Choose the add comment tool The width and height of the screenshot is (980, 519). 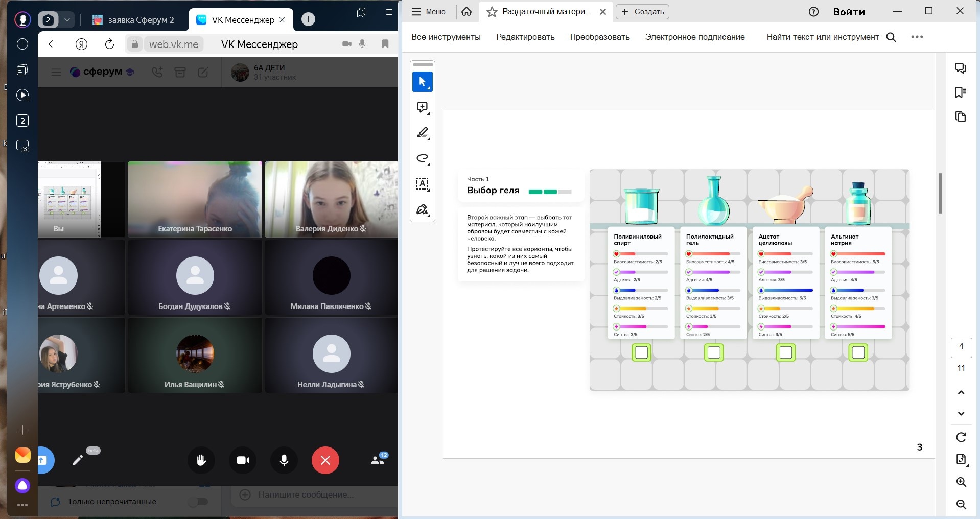(x=423, y=107)
